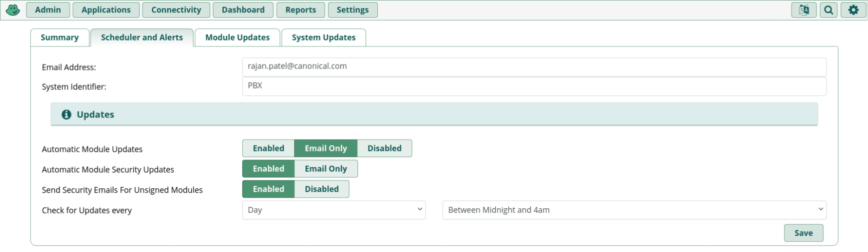Set Automatic Module Updates to Enabled

[268, 148]
